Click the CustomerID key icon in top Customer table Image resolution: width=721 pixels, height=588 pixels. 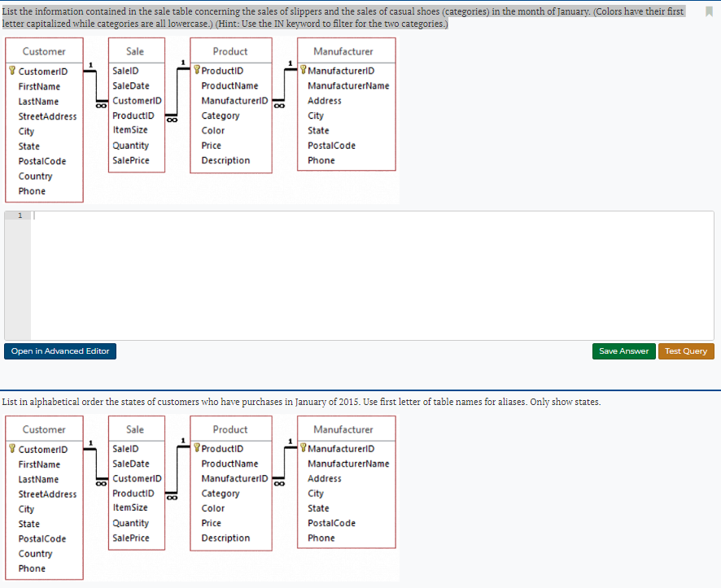click(12, 71)
